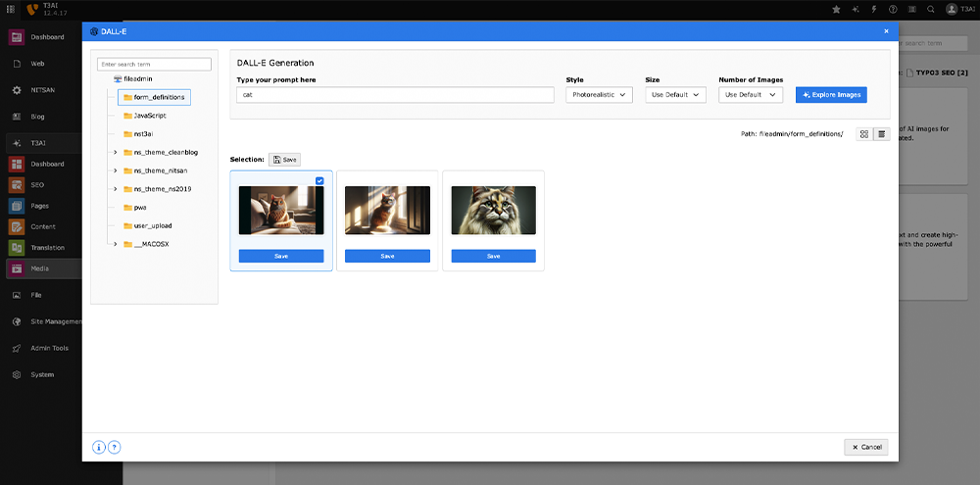Expand the __MACOSX folder
The width and height of the screenshot is (980, 485).
pos(116,244)
